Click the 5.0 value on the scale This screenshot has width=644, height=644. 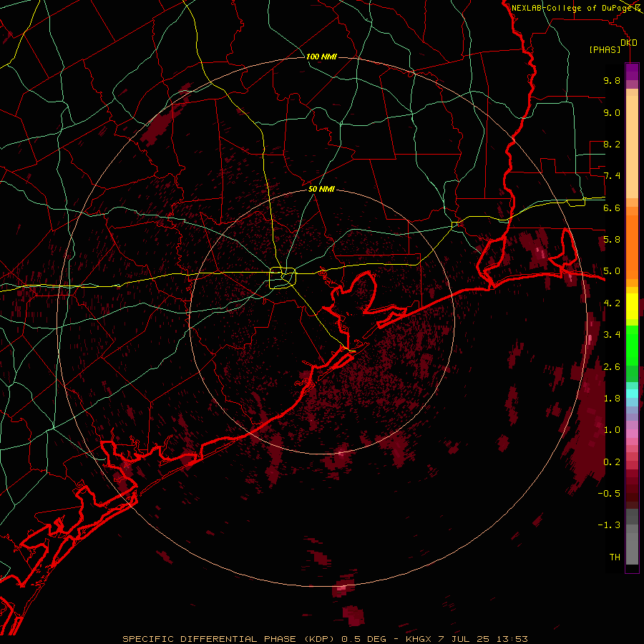(612, 271)
